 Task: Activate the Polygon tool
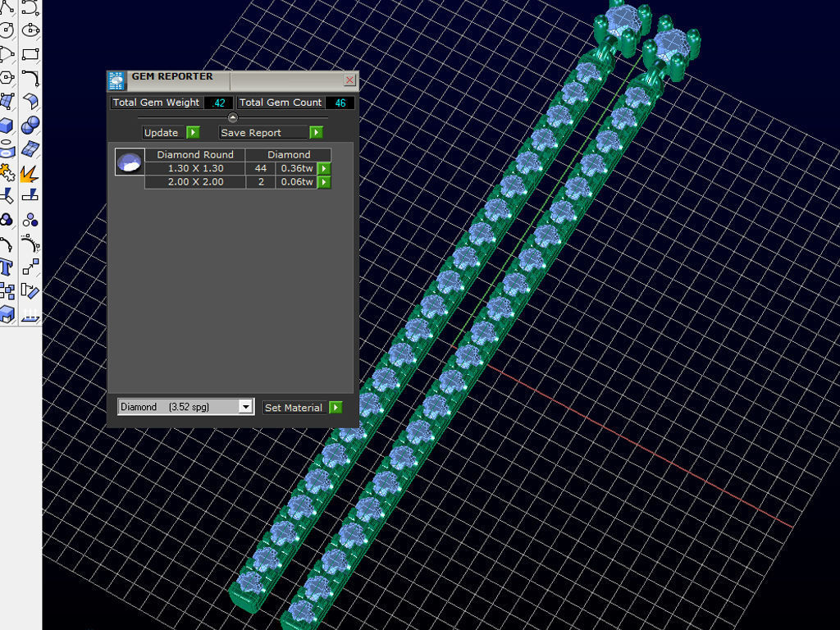tap(7, 78)
